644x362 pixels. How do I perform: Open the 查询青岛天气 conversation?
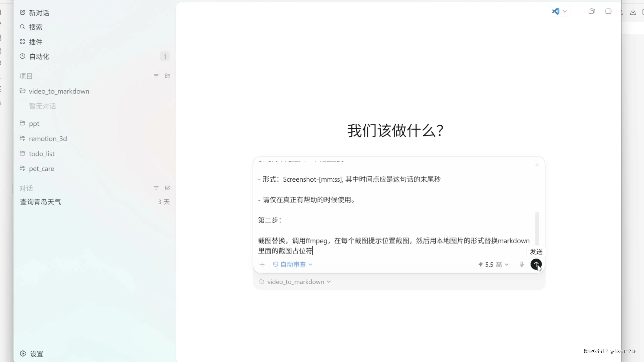(x=40, y=202)
